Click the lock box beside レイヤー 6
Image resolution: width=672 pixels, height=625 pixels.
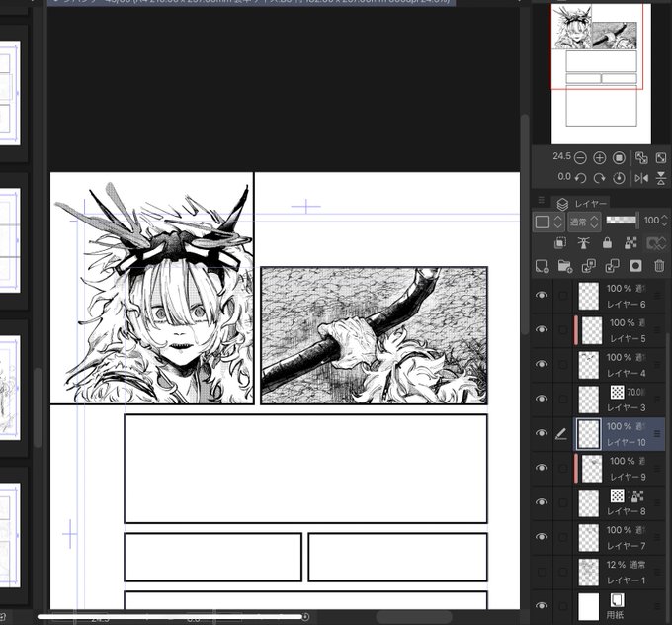(x=563, y=295)
